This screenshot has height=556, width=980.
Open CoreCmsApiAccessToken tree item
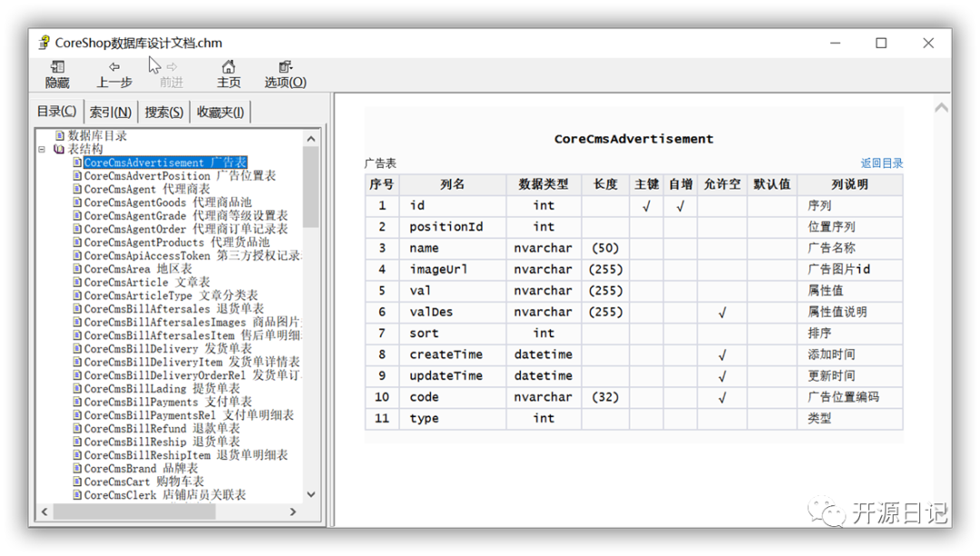pyautogui.click(x=192, y=256)
